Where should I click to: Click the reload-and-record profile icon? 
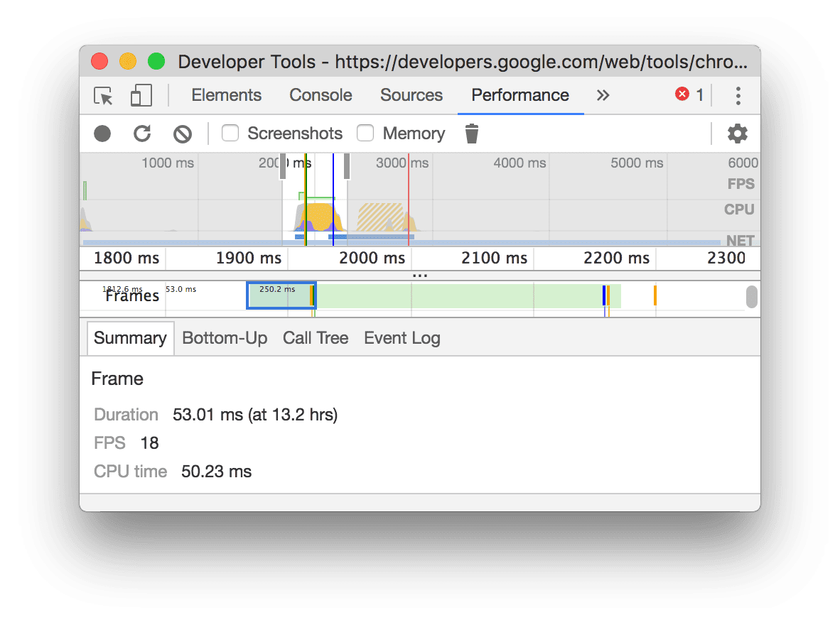coord(142,134)
